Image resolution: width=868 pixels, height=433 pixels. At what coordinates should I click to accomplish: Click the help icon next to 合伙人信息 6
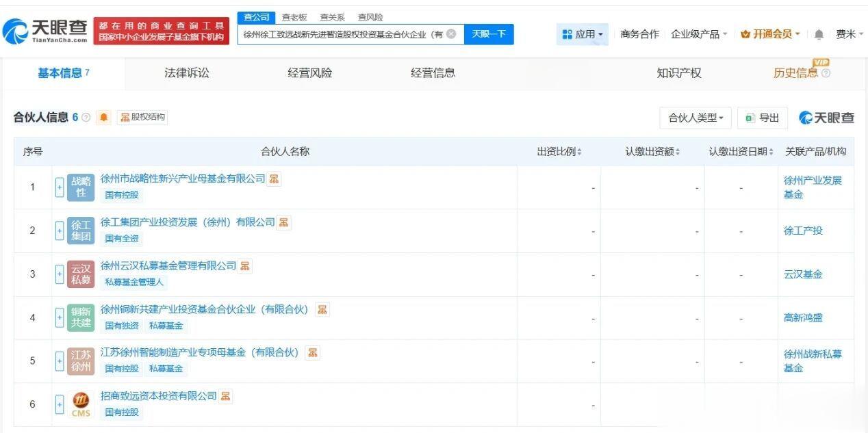(86, 118)
